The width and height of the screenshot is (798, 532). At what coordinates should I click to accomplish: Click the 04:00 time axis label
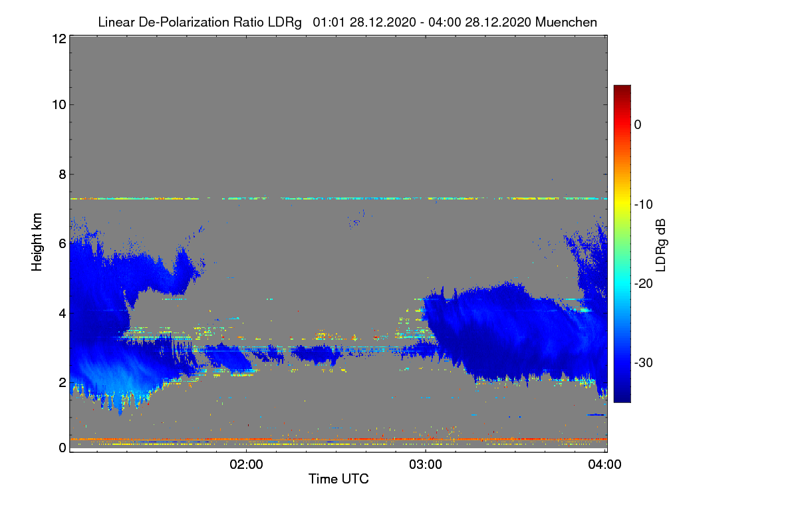tap(605, 465)
